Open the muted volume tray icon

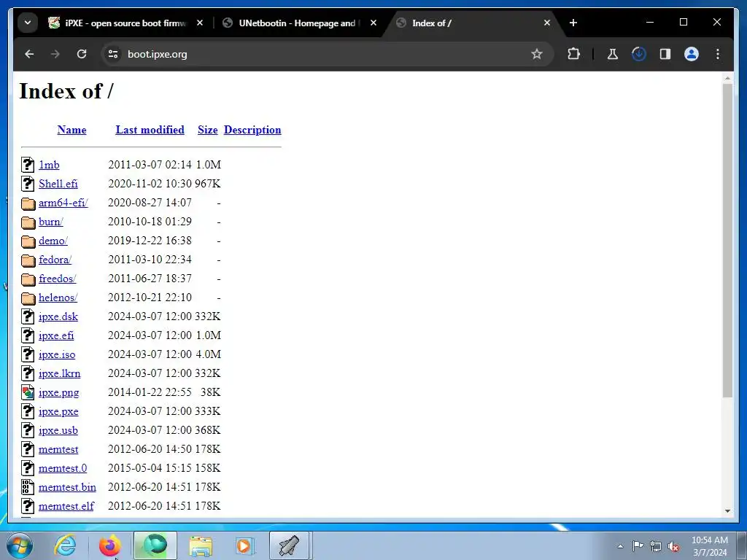673,546
